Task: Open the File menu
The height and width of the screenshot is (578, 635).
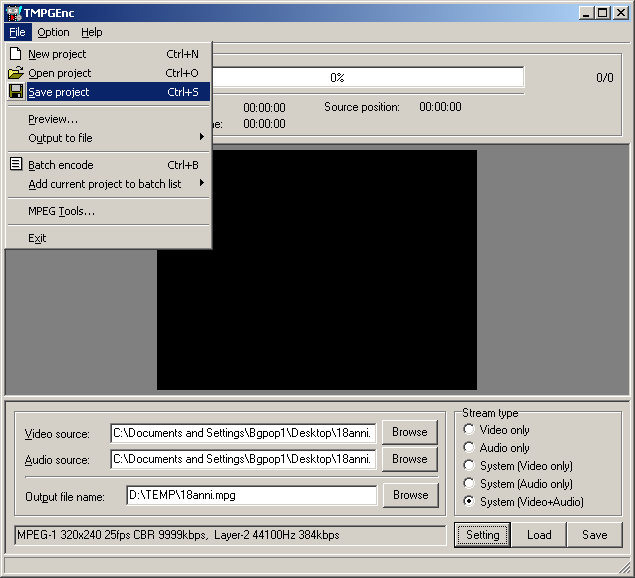Action: (x=17, y=32)
